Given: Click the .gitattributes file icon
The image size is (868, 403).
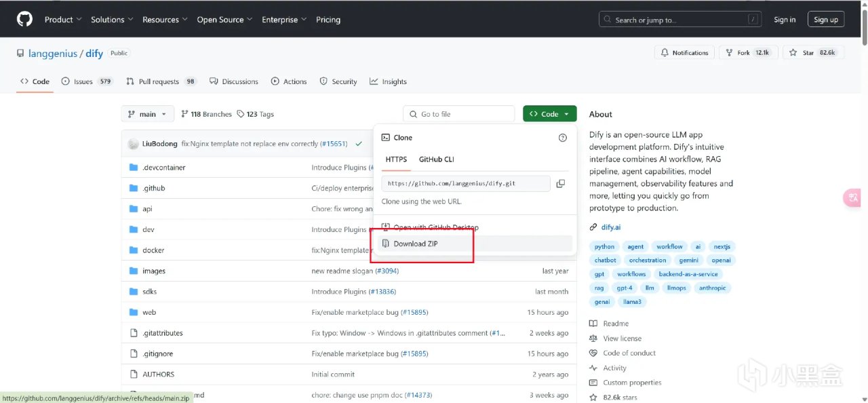Looking at the screenshot, I should pos(134,333).
